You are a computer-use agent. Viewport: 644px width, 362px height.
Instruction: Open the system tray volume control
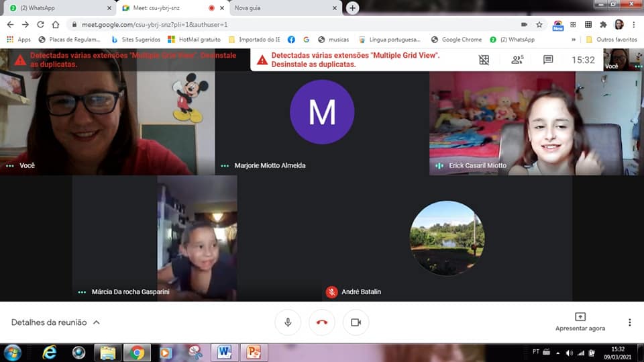570,353
